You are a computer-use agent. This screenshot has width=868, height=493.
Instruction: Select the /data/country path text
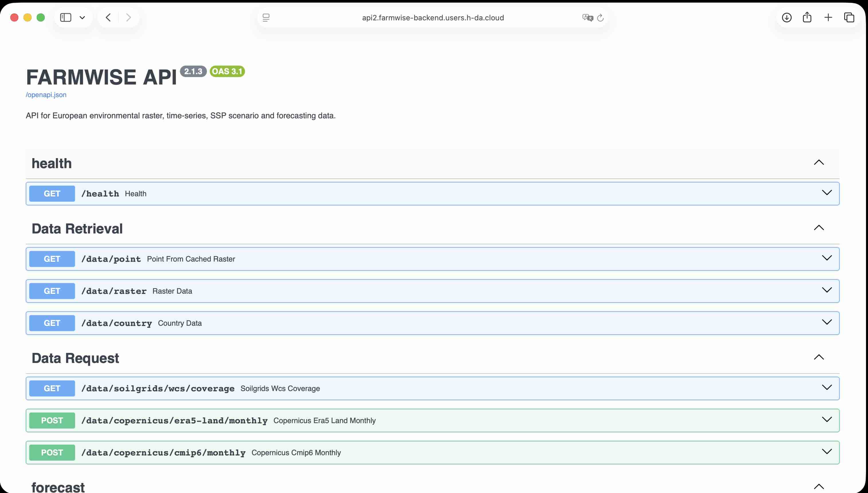coord(117,323)
